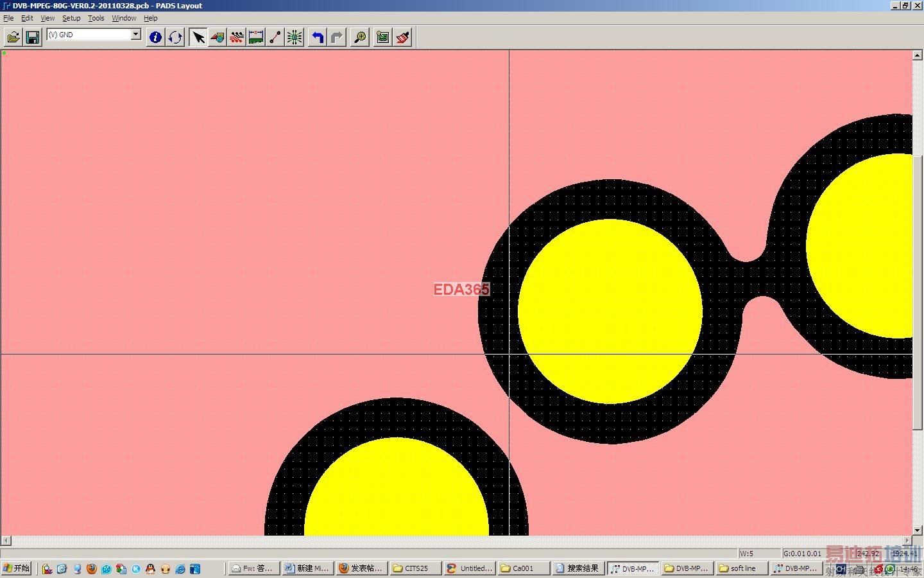Screen dimensions: 924x578
Task: Open the Edit menu
Action: pos(27,18)
